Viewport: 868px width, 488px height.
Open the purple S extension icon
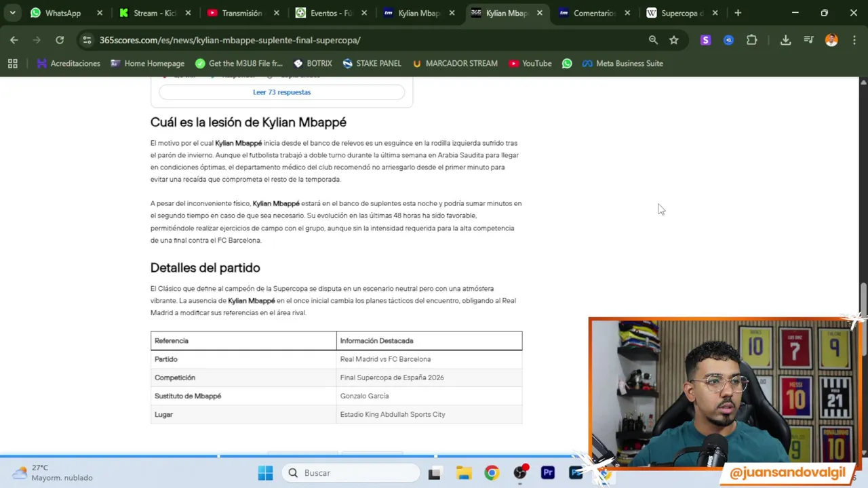pyautogui.click(x=705, y=40)
